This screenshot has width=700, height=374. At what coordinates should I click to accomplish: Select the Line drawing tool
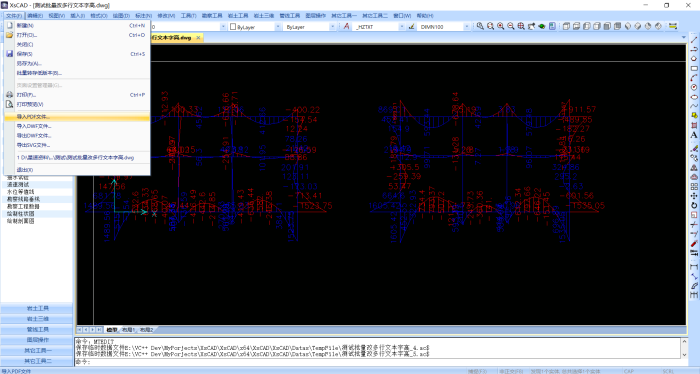tap(694, 40)
